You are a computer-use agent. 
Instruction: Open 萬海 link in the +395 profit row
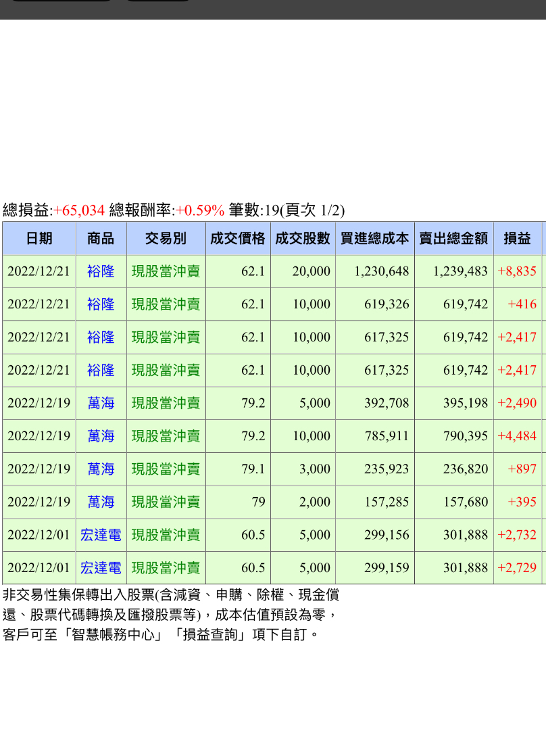point(101,502)
